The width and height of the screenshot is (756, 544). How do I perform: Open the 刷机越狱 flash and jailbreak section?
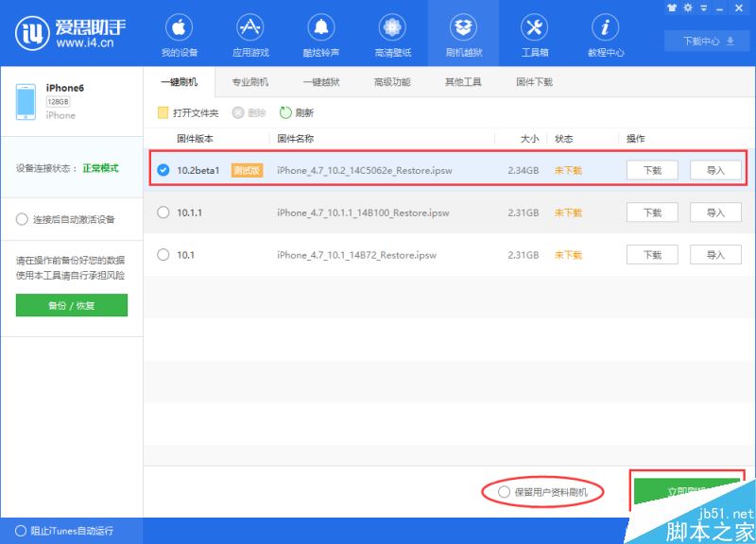pos(463,35)
